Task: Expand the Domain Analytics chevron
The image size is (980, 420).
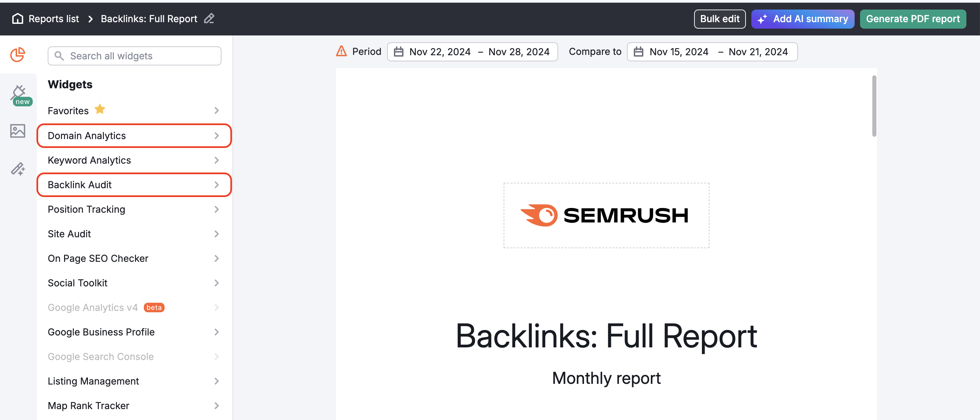Action: (x=216, y=136)
